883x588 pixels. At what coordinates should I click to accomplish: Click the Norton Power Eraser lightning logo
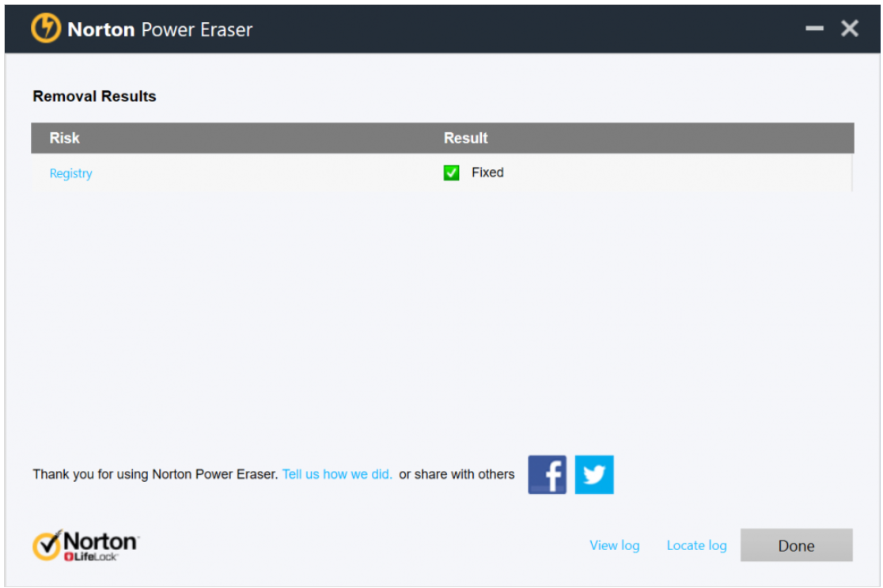[46, 28]
